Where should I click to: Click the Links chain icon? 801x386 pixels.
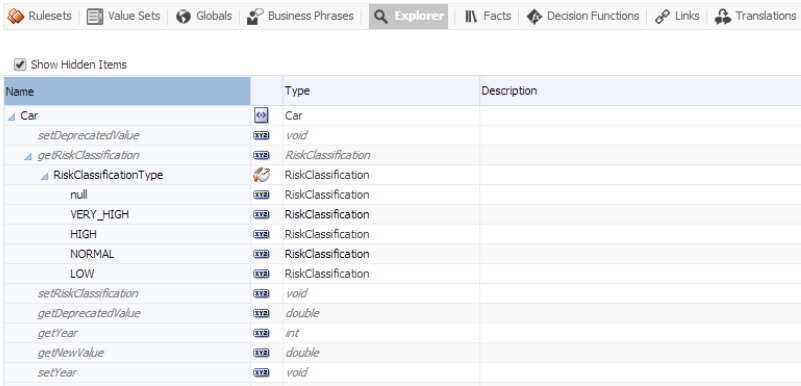(x=662, y=16)
